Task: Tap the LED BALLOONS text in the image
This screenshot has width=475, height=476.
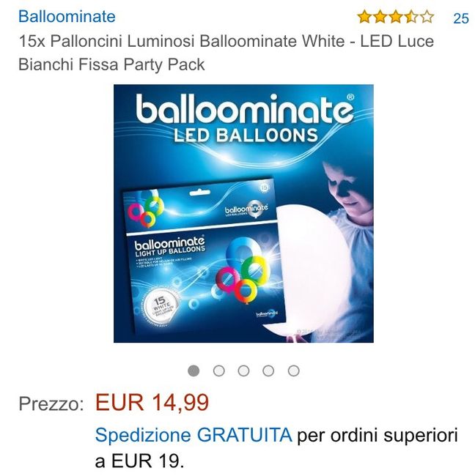Action: click(246, 135)
